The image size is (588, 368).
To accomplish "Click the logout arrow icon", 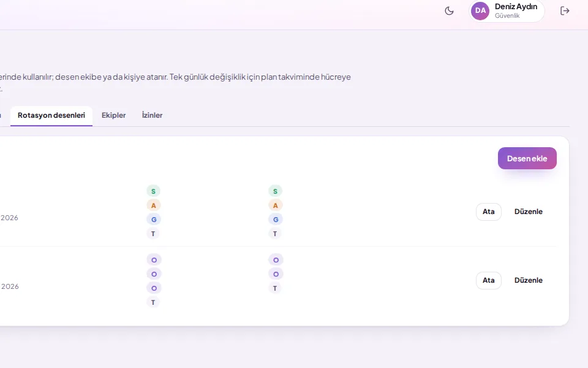I will (565, 11).
